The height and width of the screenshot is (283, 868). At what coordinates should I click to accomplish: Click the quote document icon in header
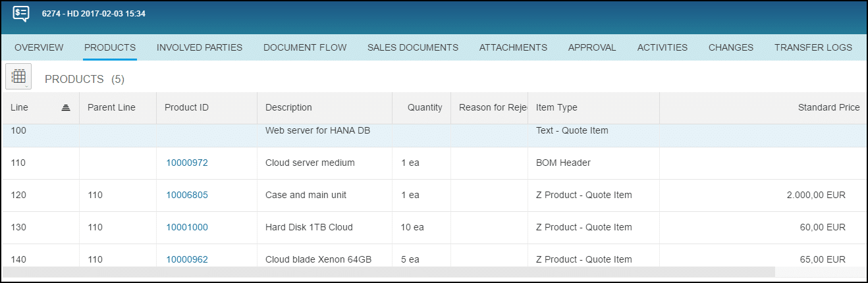point(22,14)
